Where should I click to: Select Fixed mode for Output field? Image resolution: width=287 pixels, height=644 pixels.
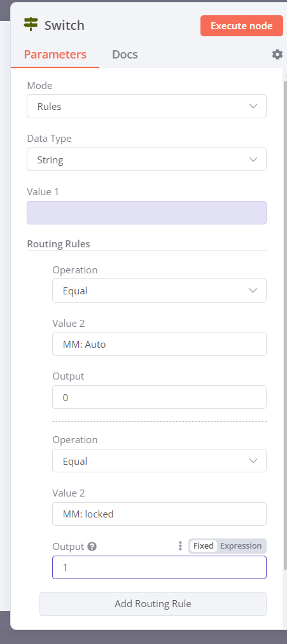click(203, 546)
